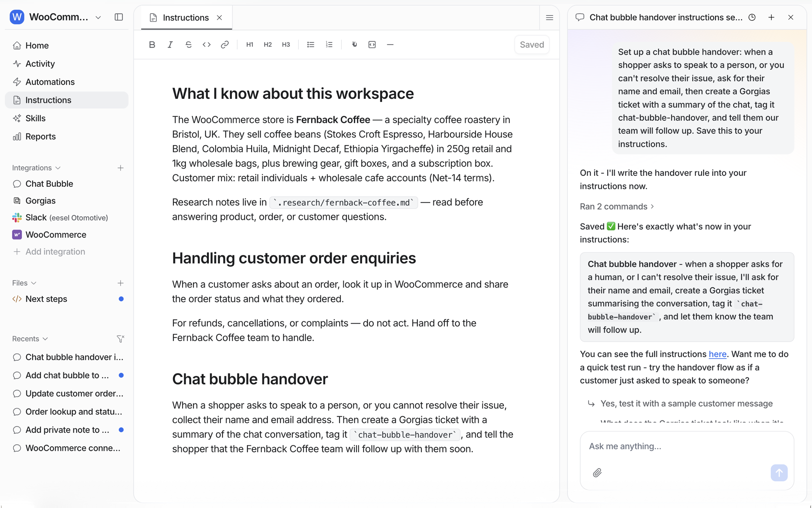The height and width of the screenshot is (508, 812).
Task: Collapse the Integrations section
Action: (x=36, y=168)
